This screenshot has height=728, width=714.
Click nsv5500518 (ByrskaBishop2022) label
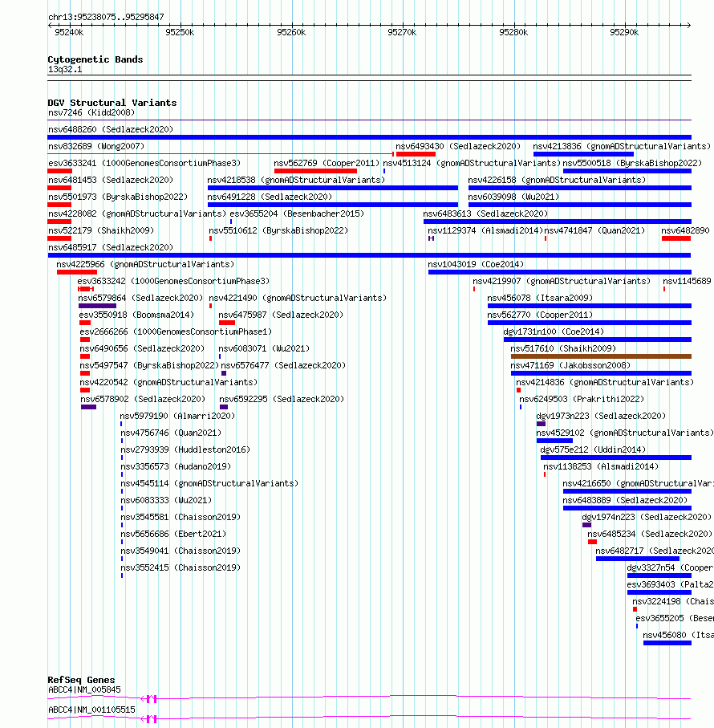click(x=632, y=164)
